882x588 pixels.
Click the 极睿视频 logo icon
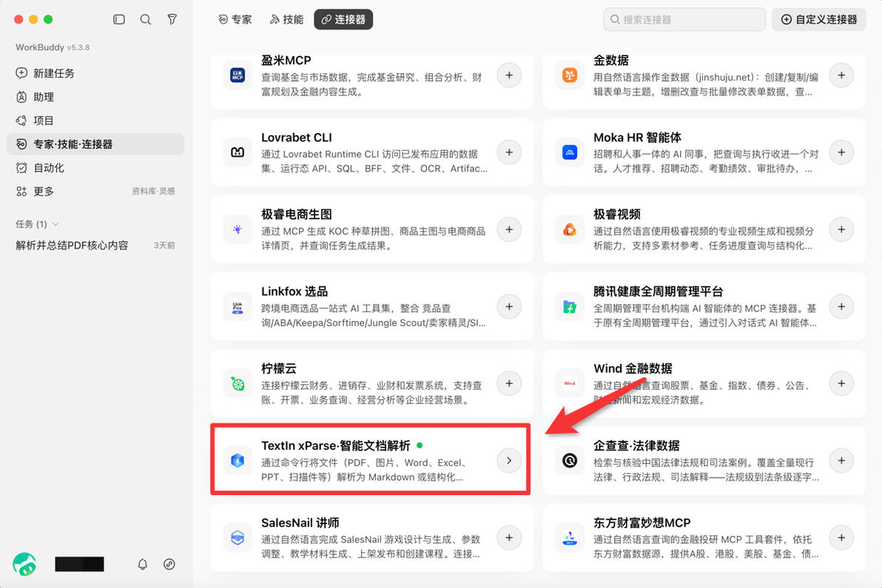pos(569,229)
